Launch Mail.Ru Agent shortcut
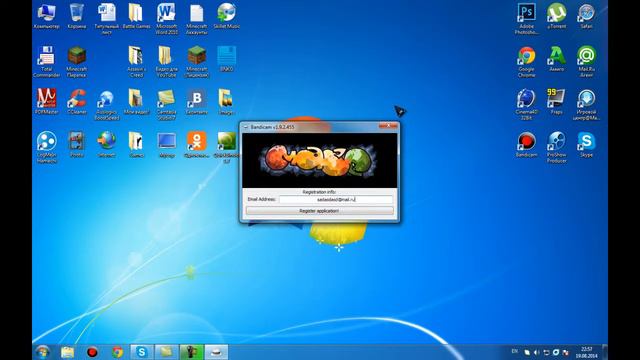The width and height of the screenshot is (640, 360). 587,62
